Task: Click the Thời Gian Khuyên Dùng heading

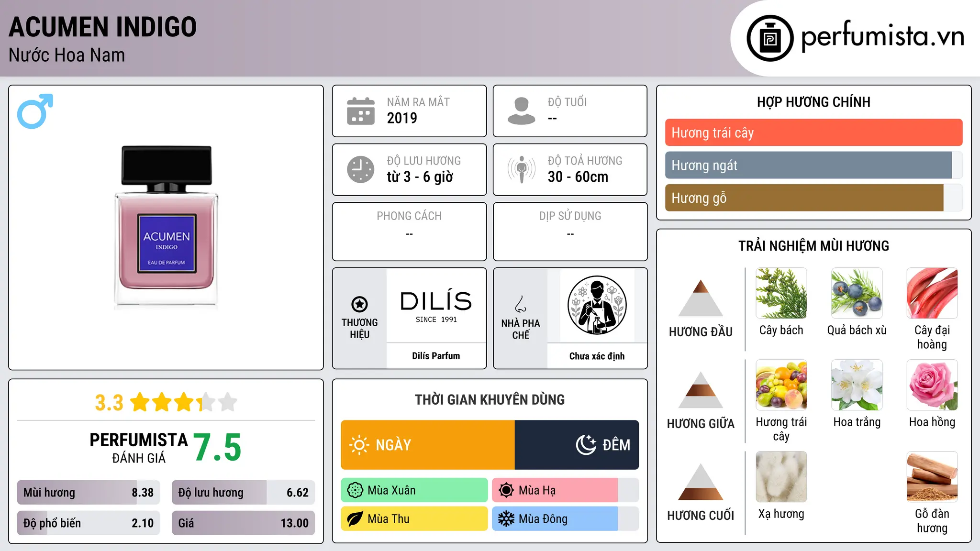Action: pos(490,399)
